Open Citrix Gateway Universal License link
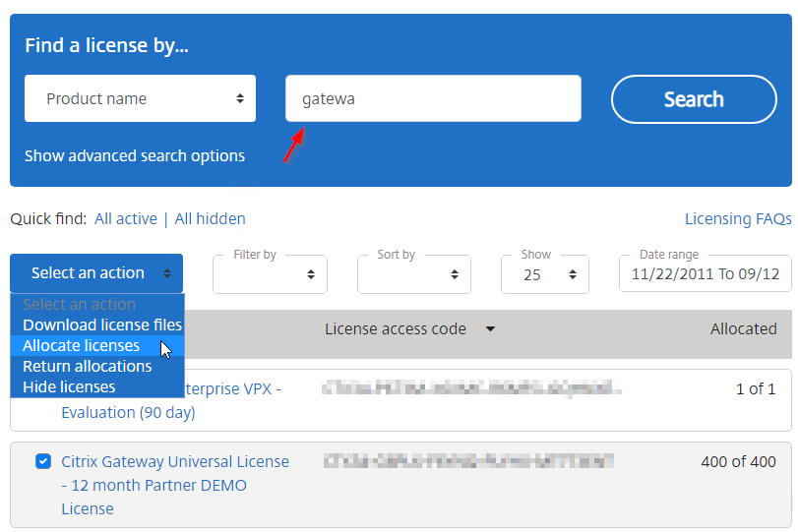This screenshot has height=532, width=798. (175, 485)
